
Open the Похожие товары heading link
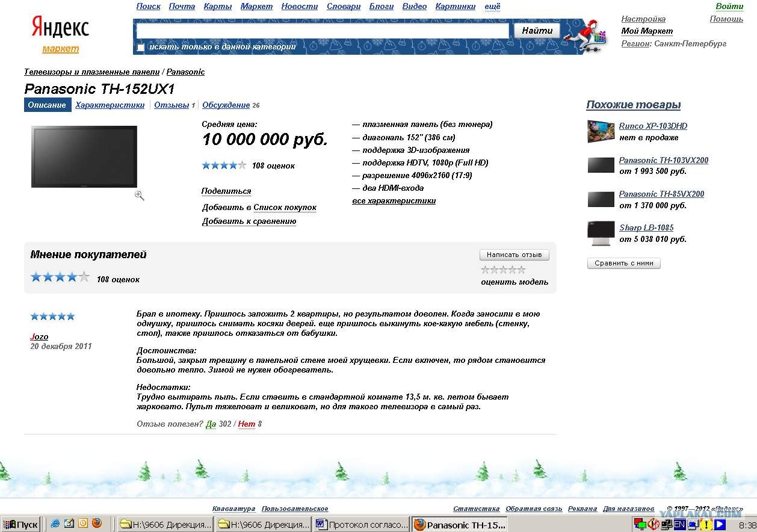coord(634,105)
